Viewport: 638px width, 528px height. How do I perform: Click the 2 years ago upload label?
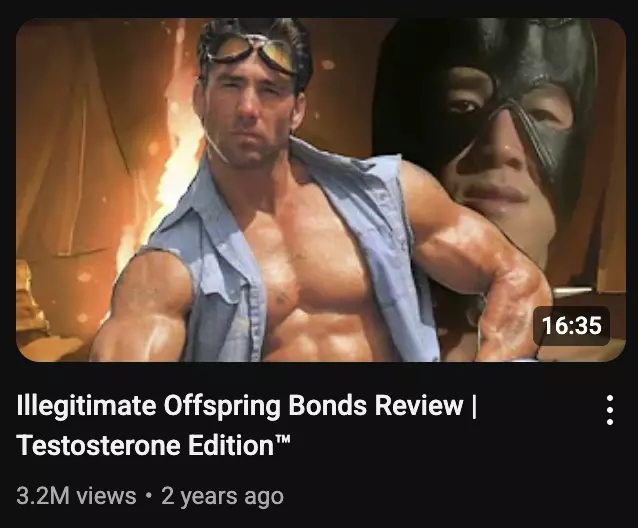tap(223, 497)
